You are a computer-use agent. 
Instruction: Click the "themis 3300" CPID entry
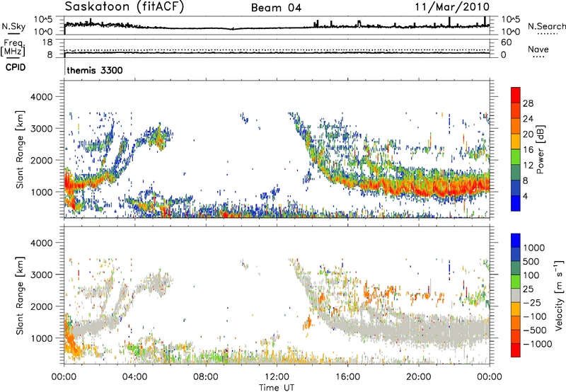[x=95, y=70]
